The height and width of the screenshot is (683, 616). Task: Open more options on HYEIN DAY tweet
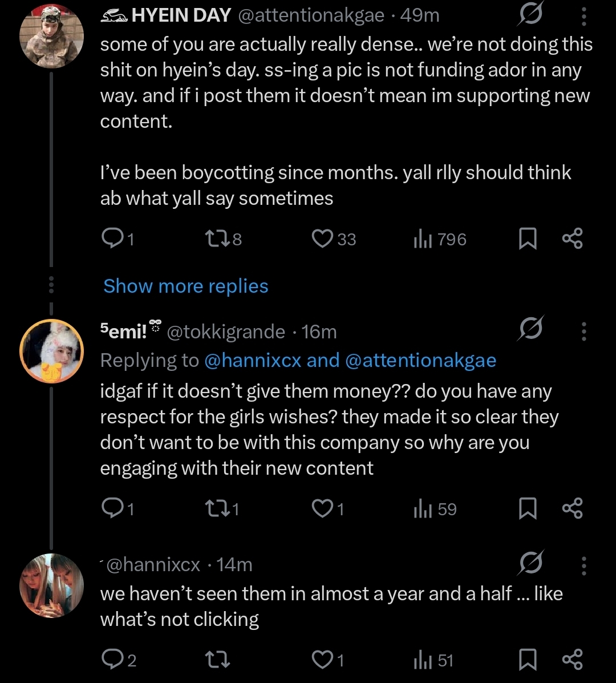[583, 17]
